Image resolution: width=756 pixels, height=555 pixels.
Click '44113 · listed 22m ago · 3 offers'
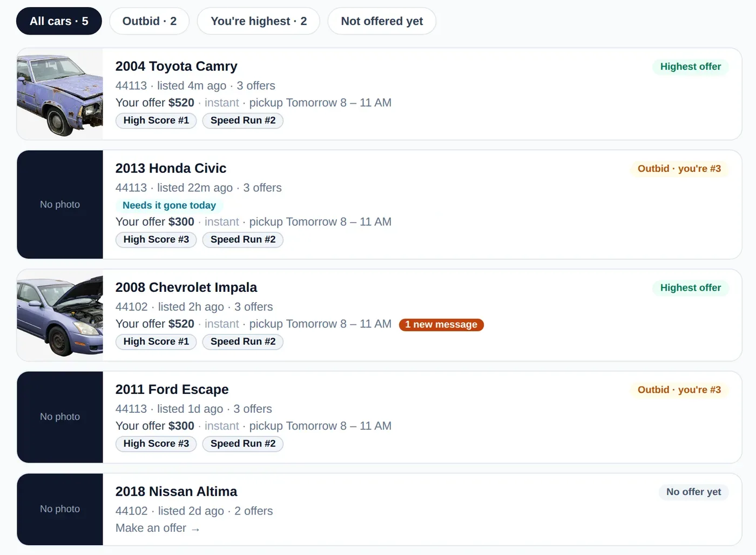(x=199, y=188)
